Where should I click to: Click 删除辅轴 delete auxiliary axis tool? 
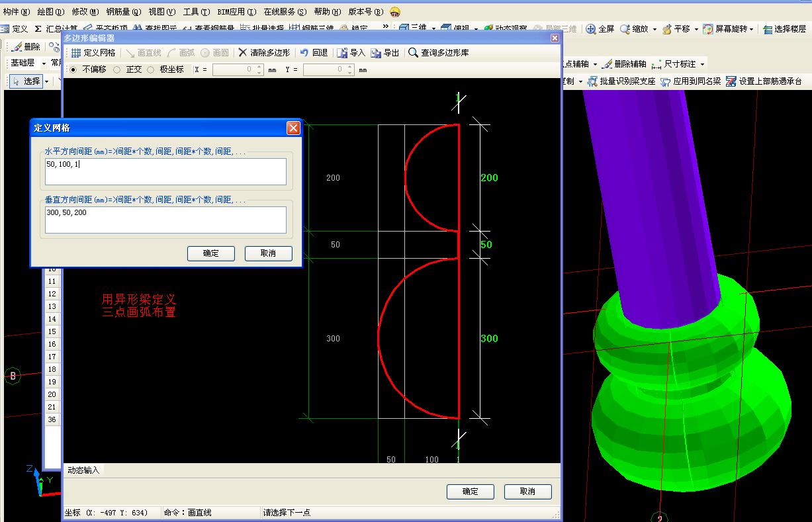[x=623, y=64]
